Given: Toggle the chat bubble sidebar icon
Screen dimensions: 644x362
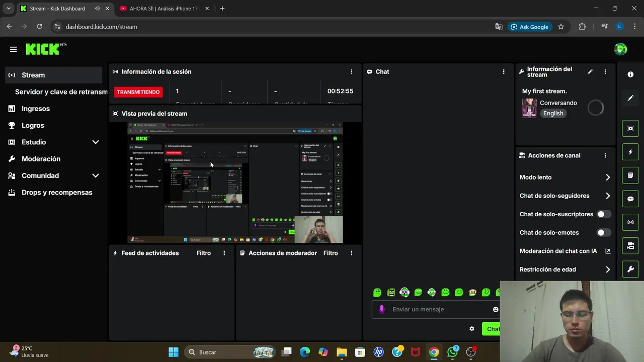Looking at the screenshot, I should tap(630, 199).
